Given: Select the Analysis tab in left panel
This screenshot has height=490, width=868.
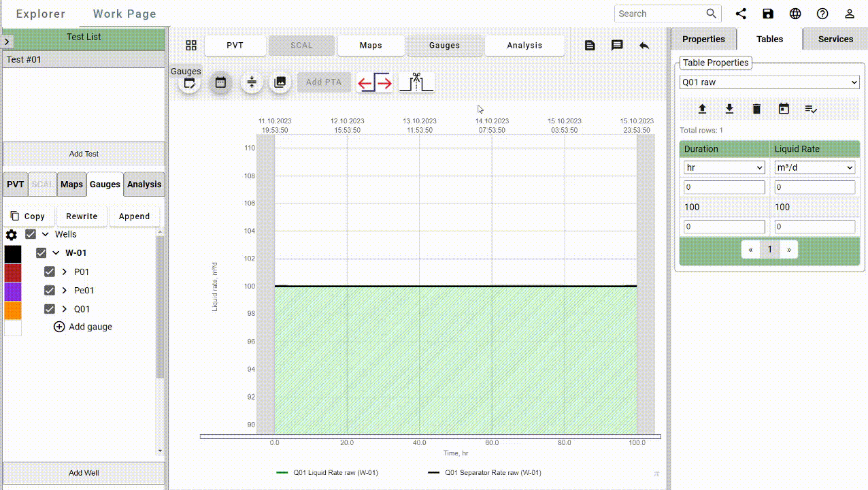Looking at the screenshot, I should 144,184.
